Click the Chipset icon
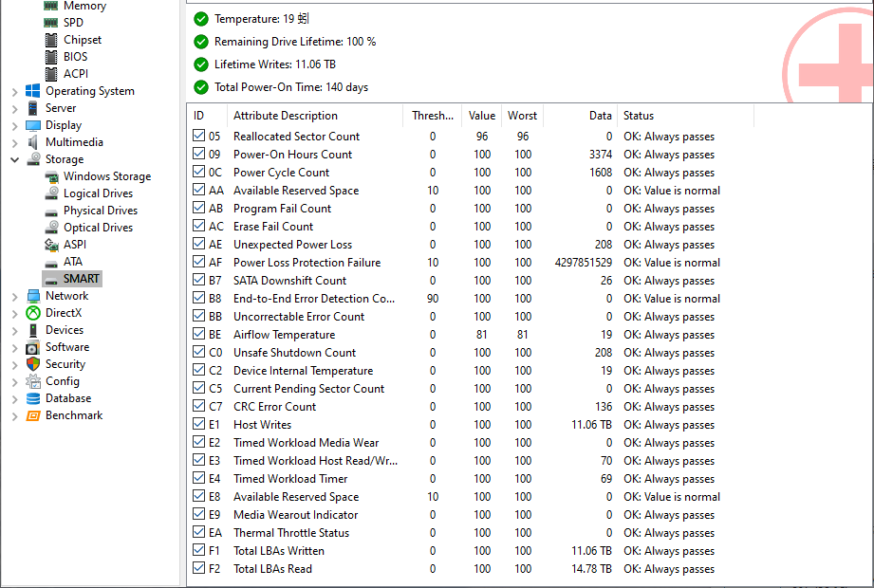The height and width of the screenshot is (588, 874). [50, 40]
